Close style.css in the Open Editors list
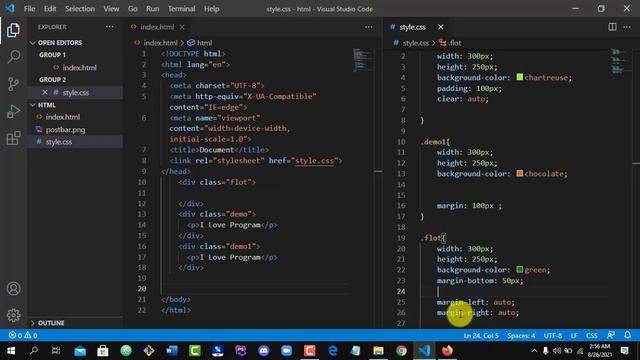The height and width of the screenshot is (360, 640). (45, 92)
